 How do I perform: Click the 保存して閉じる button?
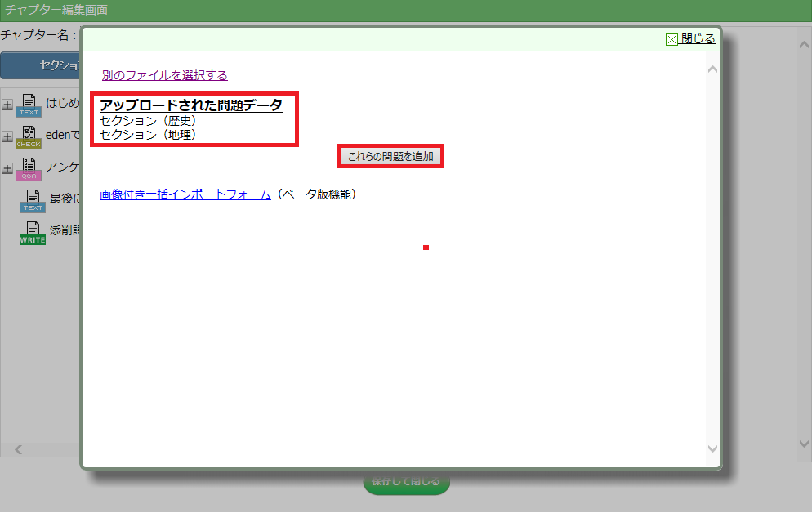point(407,482)
